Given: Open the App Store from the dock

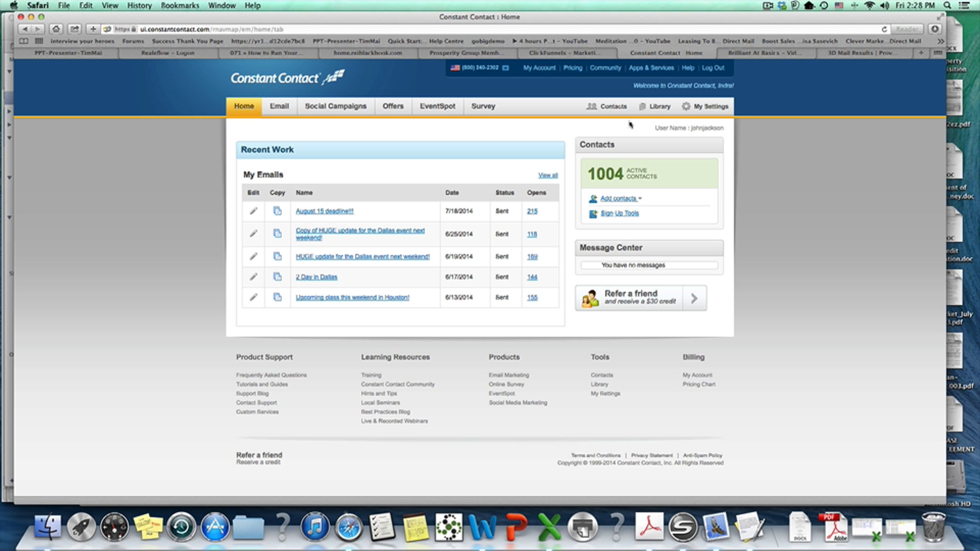Looking at the screenshot, I should point(215,527).
